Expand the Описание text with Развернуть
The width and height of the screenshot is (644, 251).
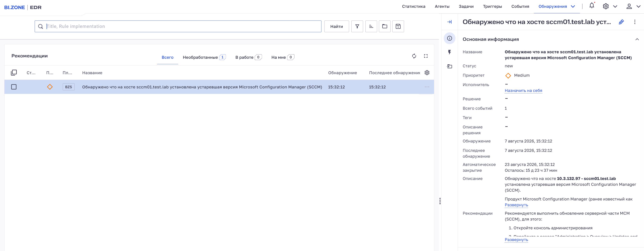[516, 205]
